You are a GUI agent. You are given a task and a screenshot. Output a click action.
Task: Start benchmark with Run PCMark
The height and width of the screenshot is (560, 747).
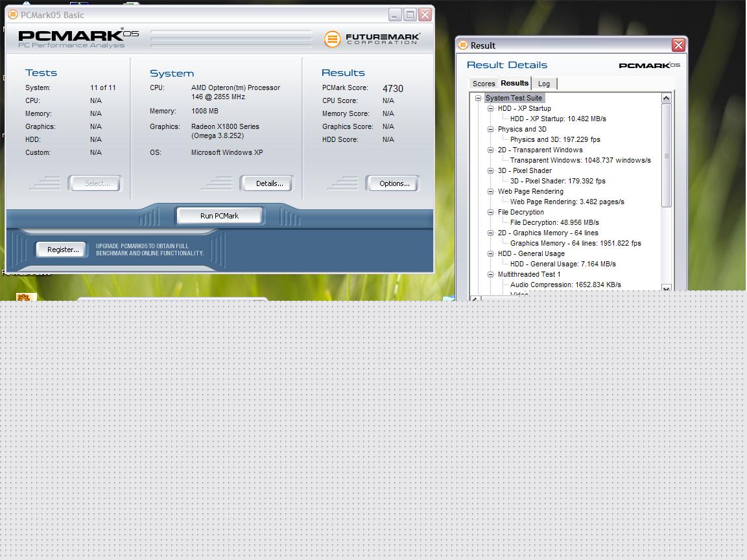tap(219, 216)
